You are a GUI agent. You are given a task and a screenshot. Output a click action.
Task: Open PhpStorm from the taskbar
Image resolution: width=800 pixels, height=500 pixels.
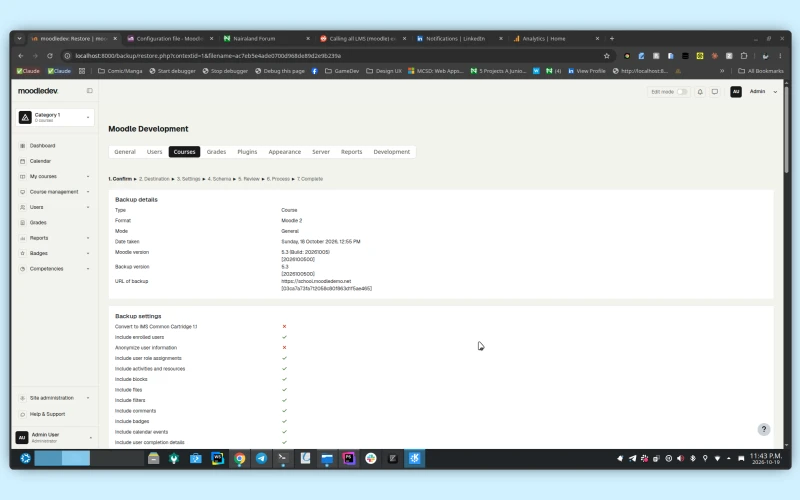[x=349, y=458]
